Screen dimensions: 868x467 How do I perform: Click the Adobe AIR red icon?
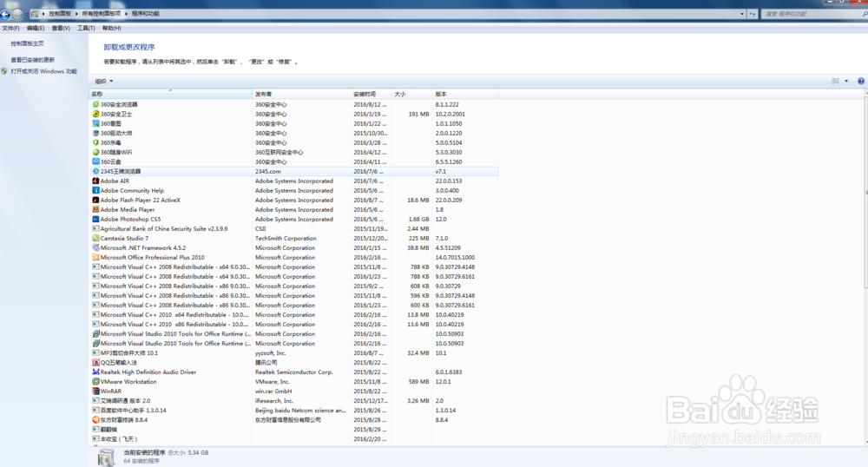pyautogui.click(x=95, y=181)
